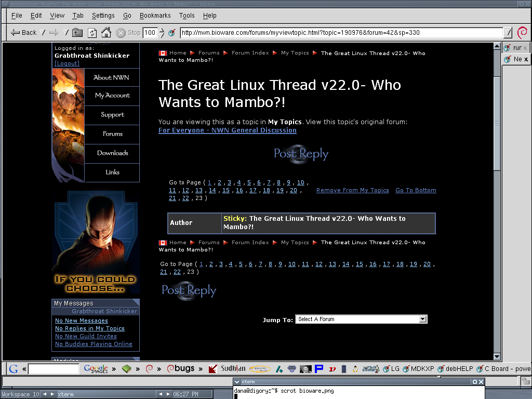532x399 pixels.
Task: Click the page scrollbar up arrow
Action: (x=497, y=46)
